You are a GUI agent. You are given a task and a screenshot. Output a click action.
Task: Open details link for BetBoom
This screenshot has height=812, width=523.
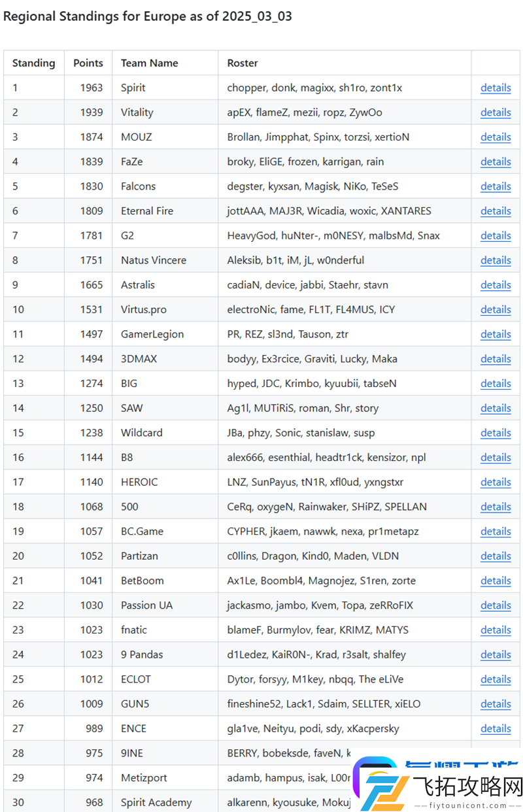pyautogui.click(x=496, y=581)
